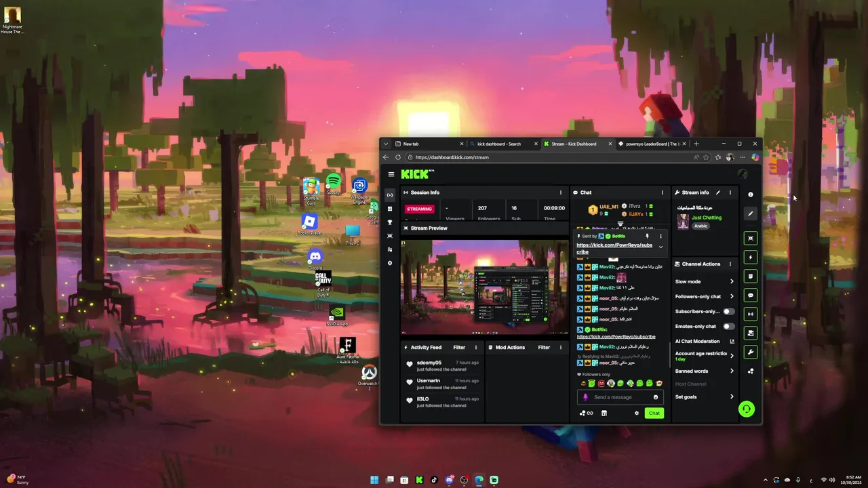Click the pencil edit icon in Stream info header
This screenshot has width=868, height=488.
coord(718,192)
